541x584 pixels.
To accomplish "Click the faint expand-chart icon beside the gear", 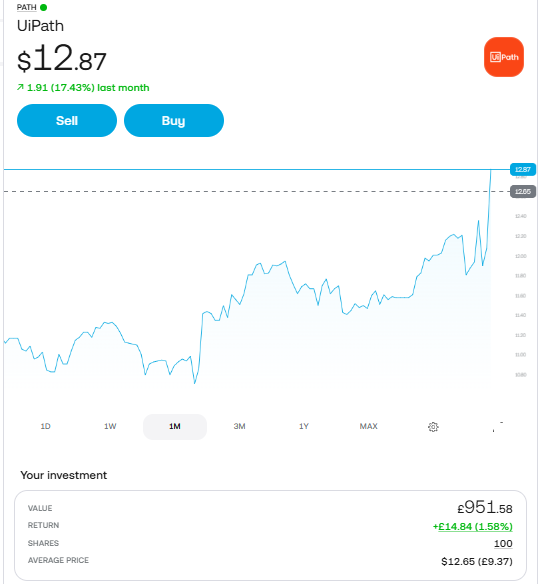I will tap(498, 426).
